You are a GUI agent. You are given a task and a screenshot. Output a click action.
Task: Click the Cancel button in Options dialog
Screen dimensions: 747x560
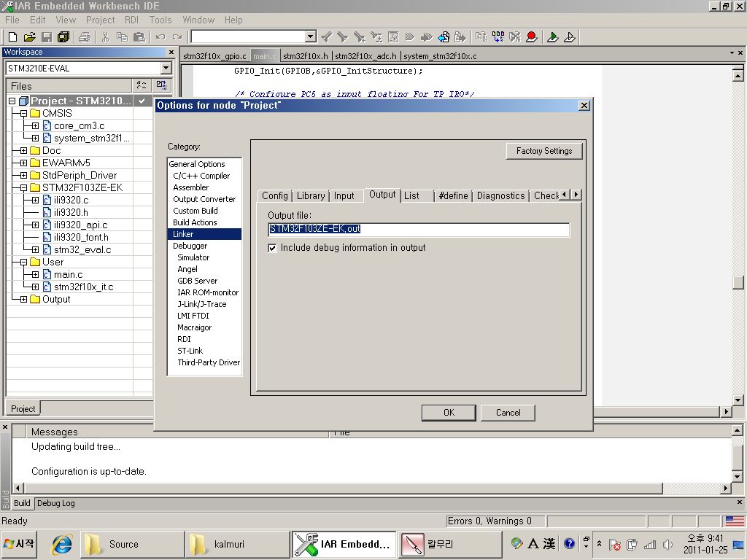[x=508, y=413]
